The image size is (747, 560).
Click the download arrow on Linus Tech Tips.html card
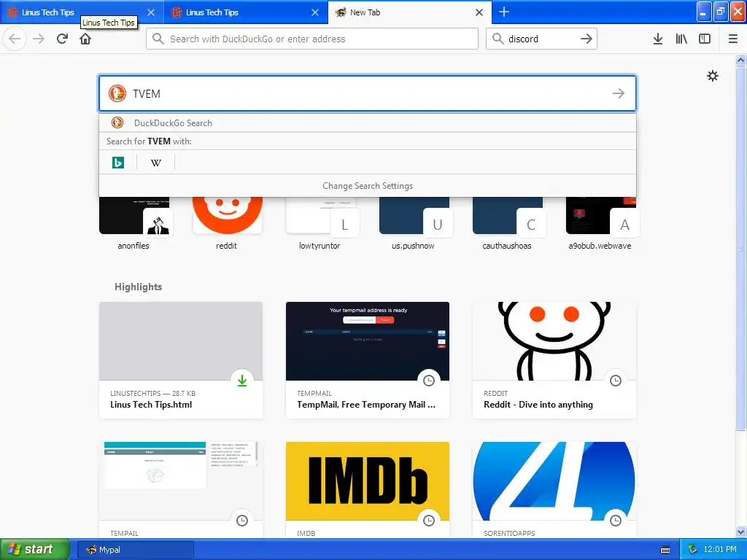point(242,381)
